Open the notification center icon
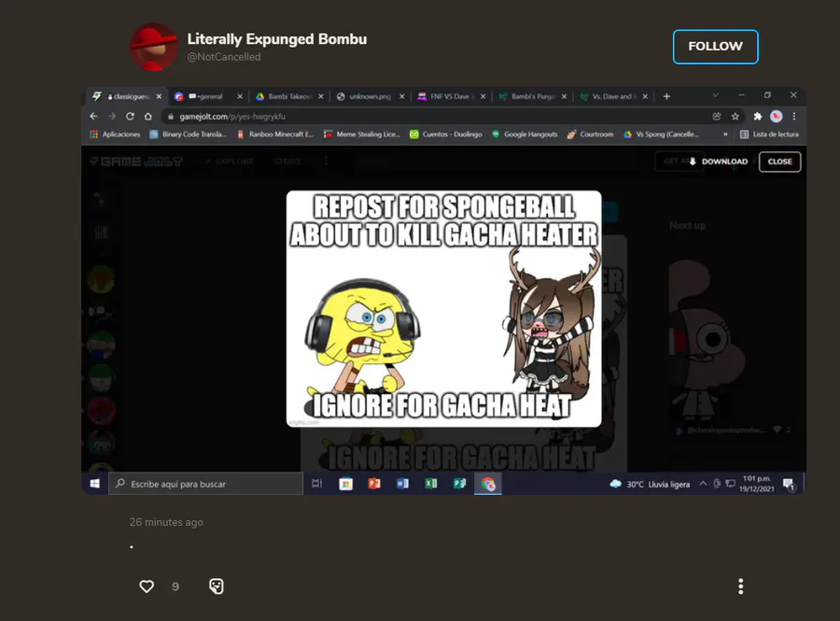Viewport: 840px width, 621px height. point(789,485)
